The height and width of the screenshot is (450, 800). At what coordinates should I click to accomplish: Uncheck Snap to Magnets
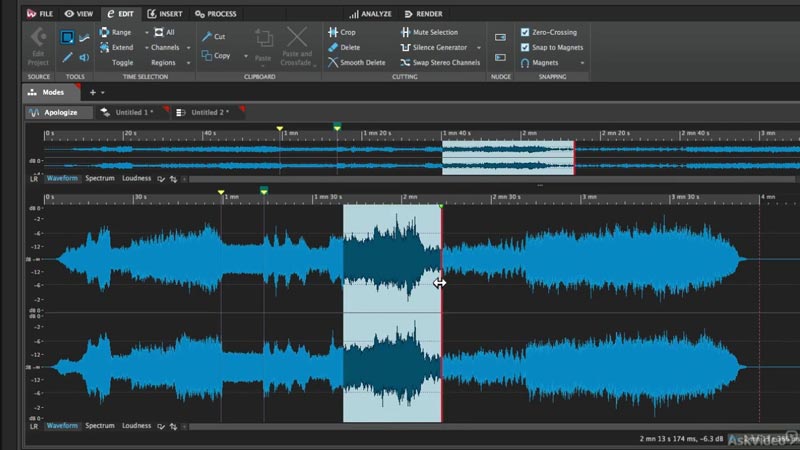[525, 47]
